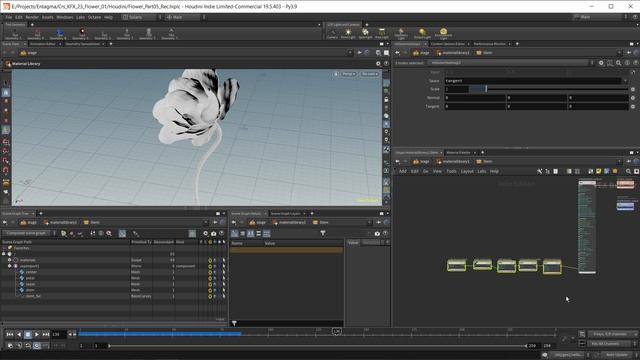Viewport: 640px width, 360px height.
Task: Switch to the Material Palette tab
Action: coord(458,152)
